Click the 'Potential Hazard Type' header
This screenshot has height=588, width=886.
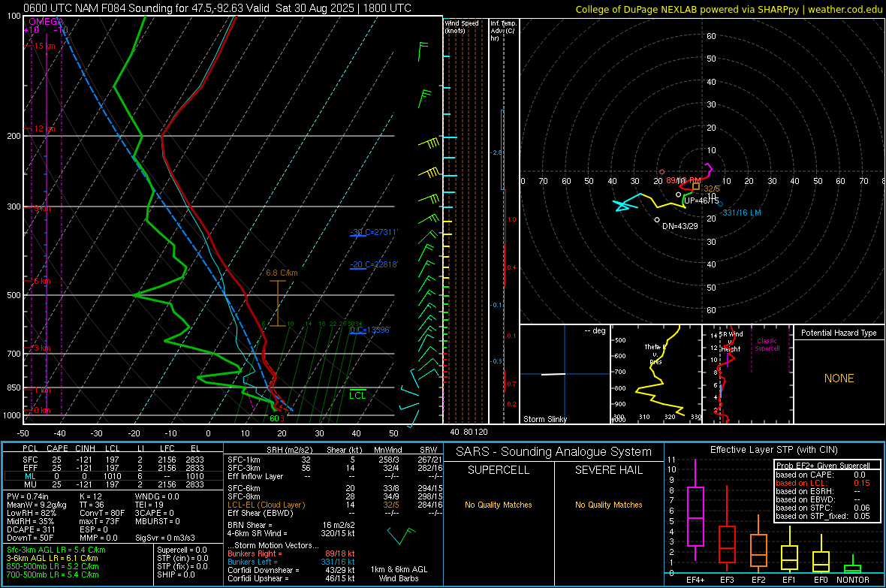point(839,333)
